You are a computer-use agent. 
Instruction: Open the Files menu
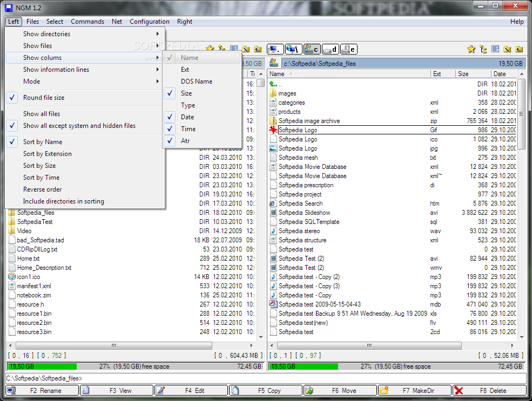point(32,22)
